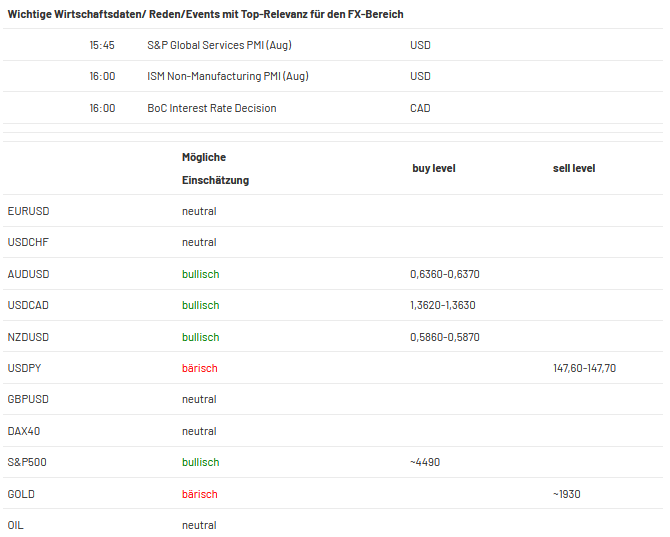Click the USDPY bärisch rating
The height and width of the screenshot is (537, 670).
(200, 368)
